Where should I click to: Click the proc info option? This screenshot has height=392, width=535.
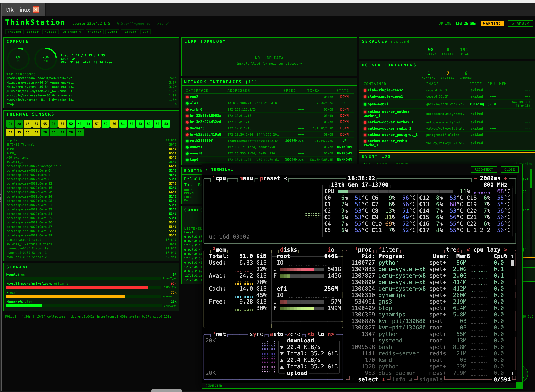pyautogui.click(x=398, y=379)
